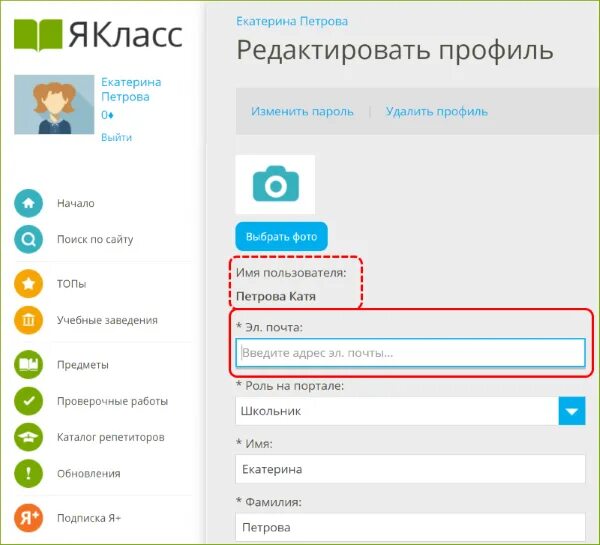Click the 0 points score in sidebar

107,115
